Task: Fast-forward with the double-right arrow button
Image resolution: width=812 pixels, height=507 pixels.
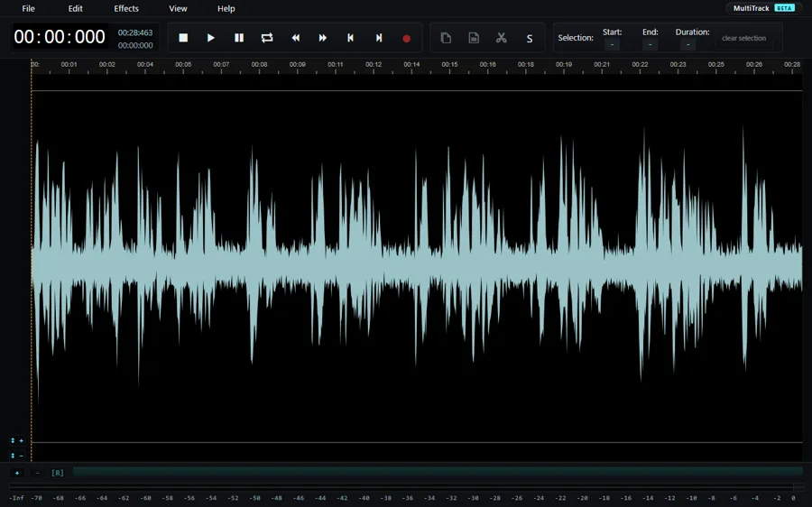Action: click(323, 38)
